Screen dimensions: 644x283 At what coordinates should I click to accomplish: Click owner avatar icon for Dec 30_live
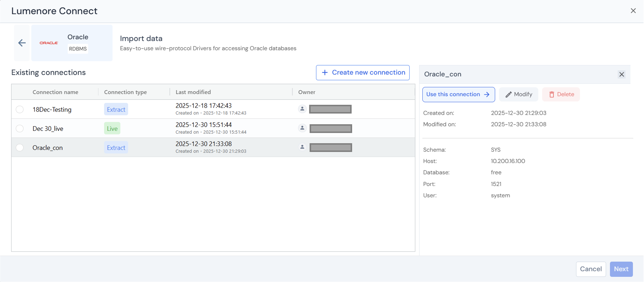(x=302, y=128)
